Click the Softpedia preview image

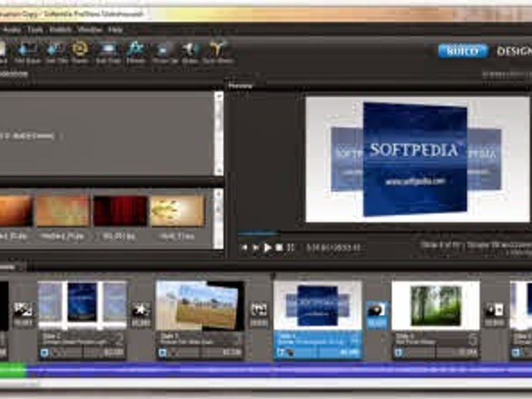pos(417,159)
